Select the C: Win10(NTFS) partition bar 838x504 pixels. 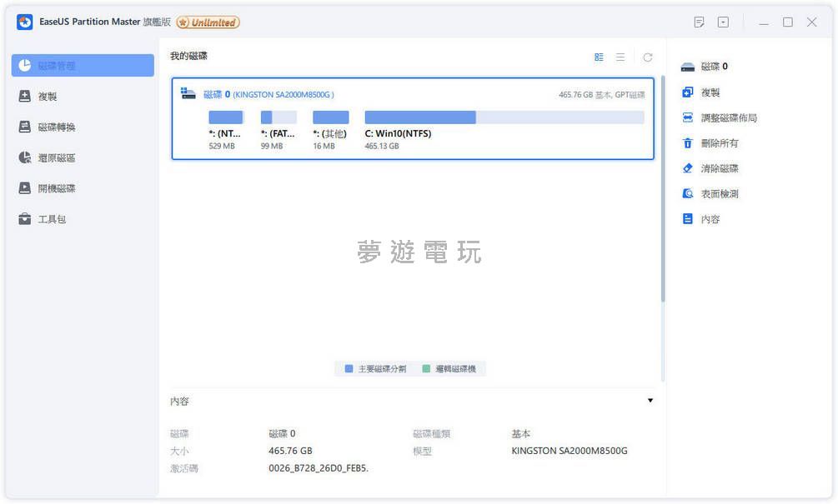(x=504, y=117)
